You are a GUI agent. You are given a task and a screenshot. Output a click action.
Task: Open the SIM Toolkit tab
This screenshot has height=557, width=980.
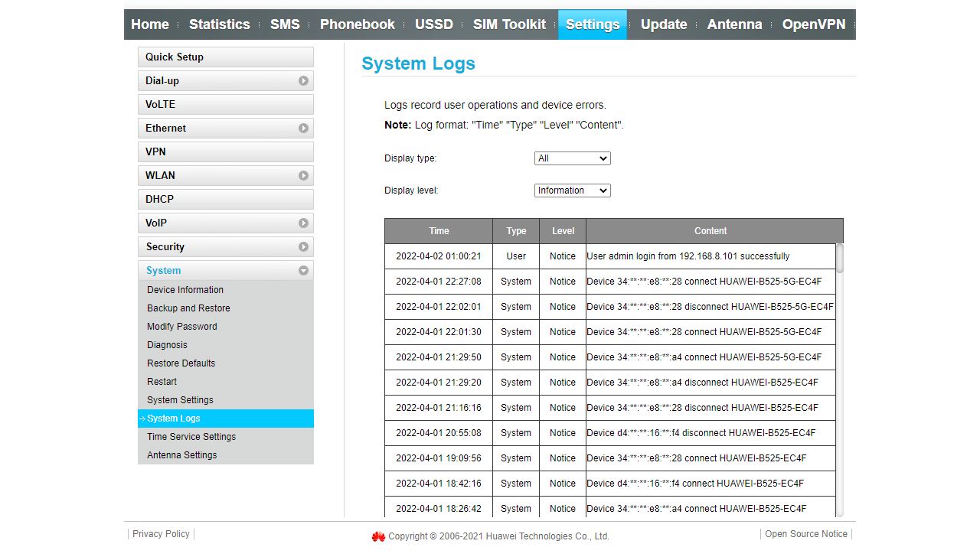tap(509, 24)
